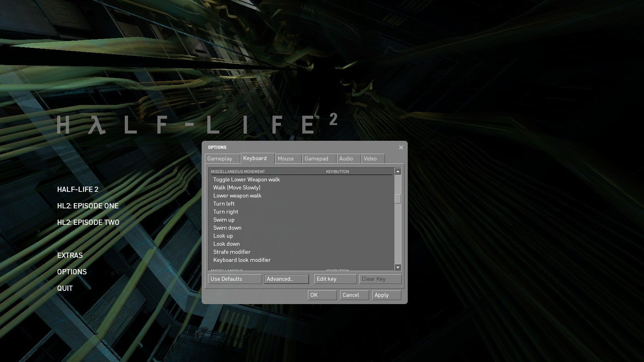
Task: Select the 'Turn right' binding
Action: pyautogui.click(x=301, y=212)
